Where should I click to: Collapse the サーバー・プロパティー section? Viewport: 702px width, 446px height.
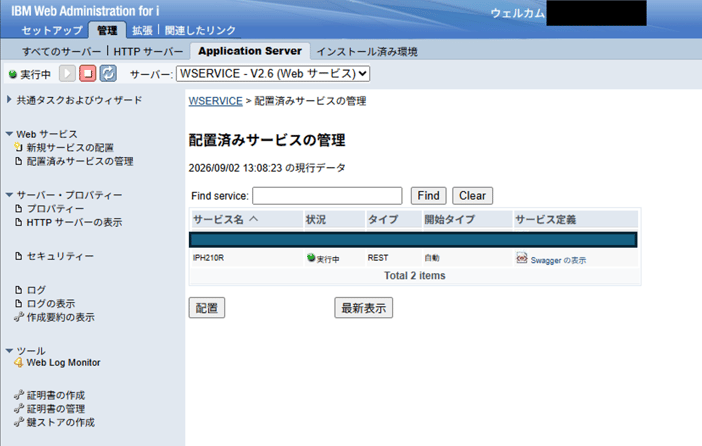9,195
